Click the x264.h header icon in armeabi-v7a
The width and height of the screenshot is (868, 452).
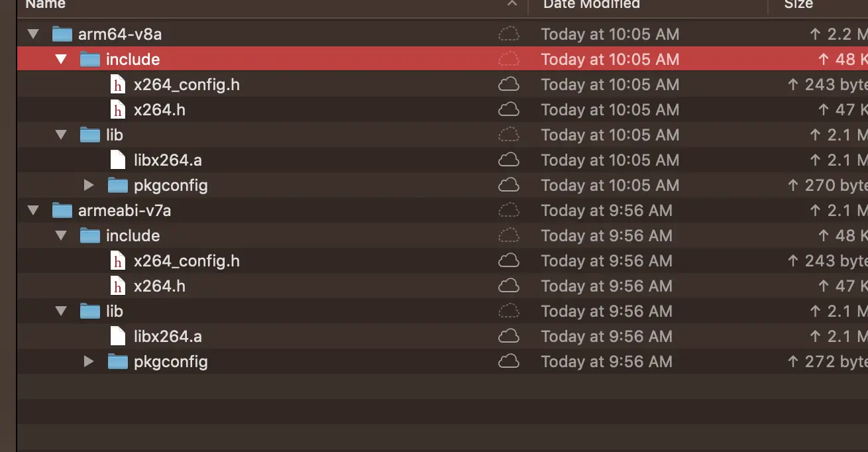118,286
